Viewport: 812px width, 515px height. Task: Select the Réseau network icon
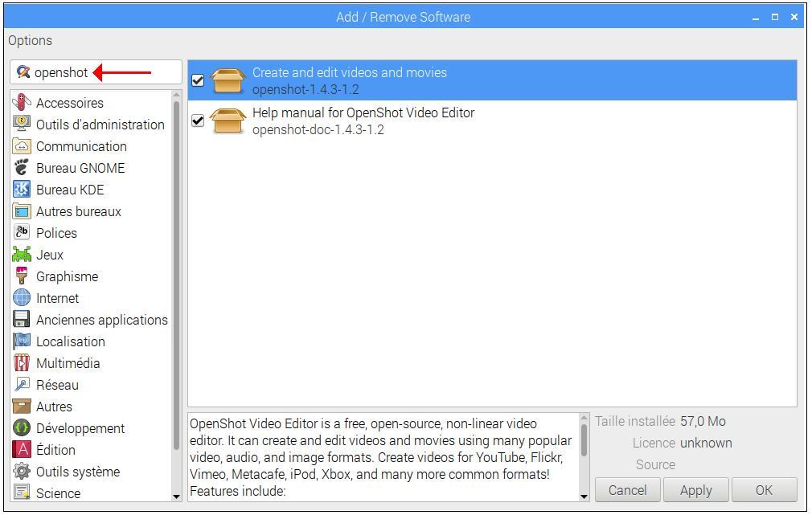point(21,385)
